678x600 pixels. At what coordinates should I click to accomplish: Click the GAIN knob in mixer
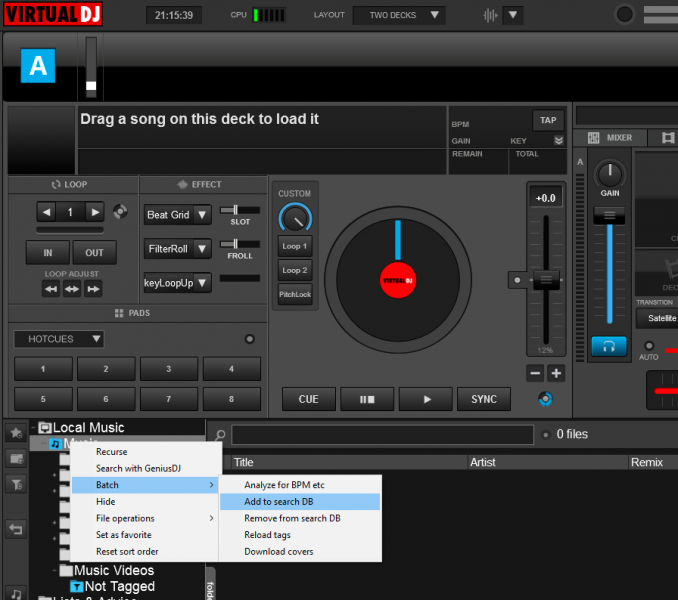(x=610, y=174)
